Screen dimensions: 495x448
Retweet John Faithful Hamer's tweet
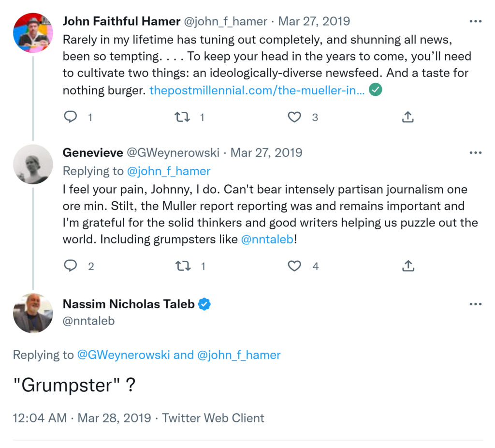[x=182, y=117]
